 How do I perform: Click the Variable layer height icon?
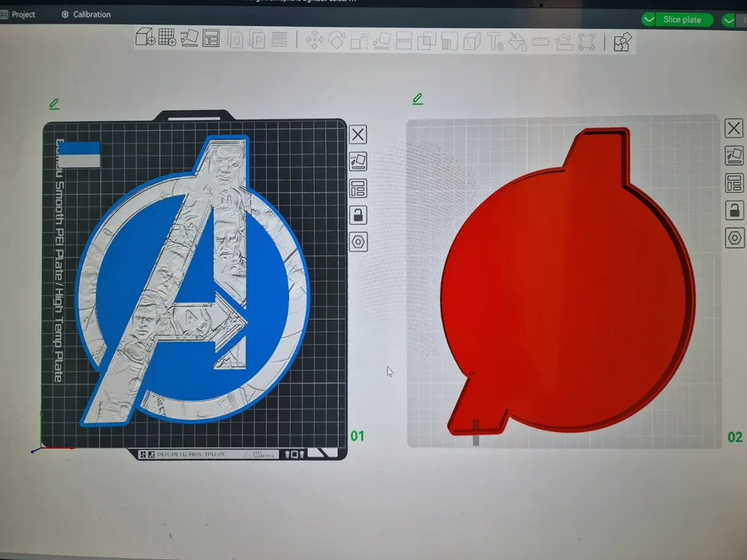279,39
